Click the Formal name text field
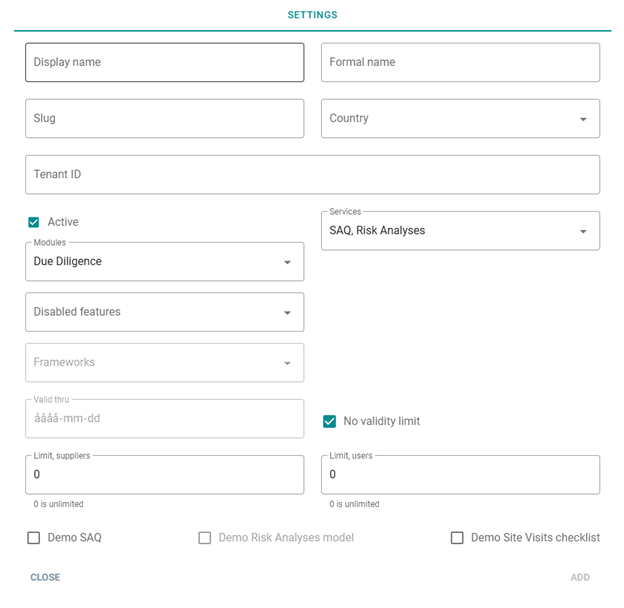624x608 pixels. pos(460,62)
